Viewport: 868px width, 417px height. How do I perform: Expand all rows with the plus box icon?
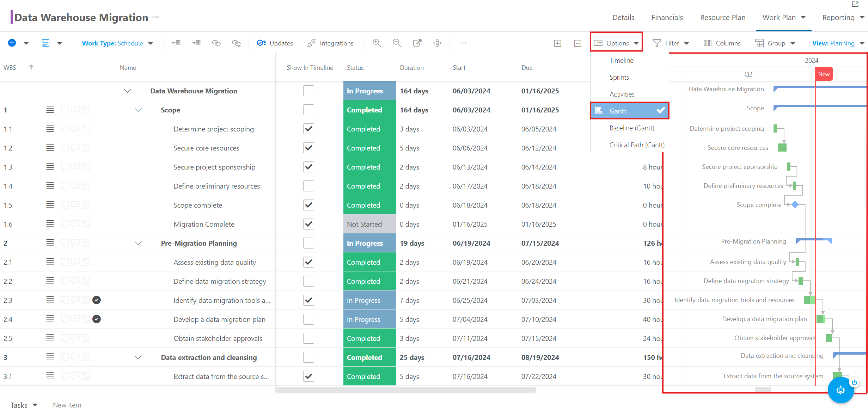(x=557, y=43)
